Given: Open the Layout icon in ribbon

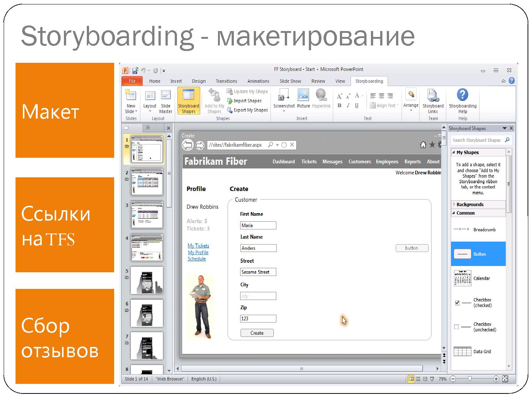Looking at the screenshot, I should 150,96.
